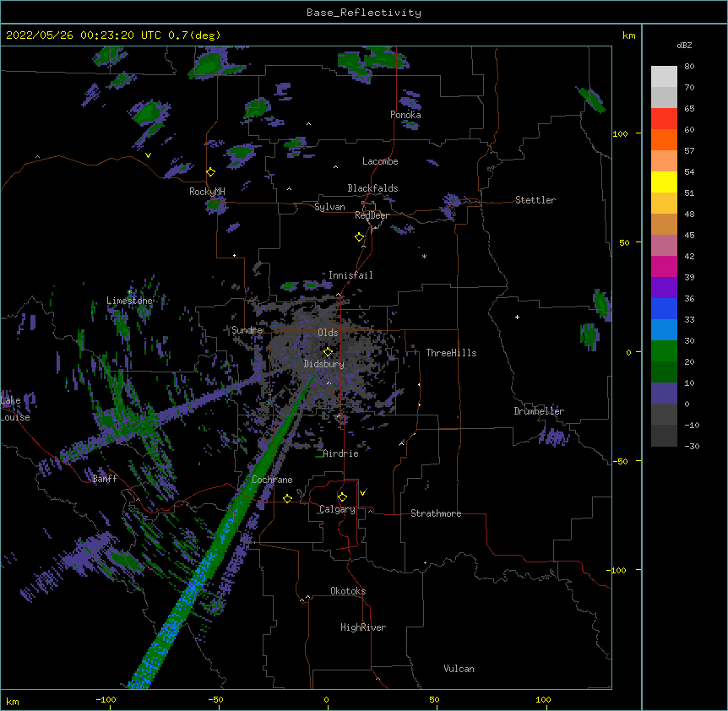
Task: Click the Airdrie city label
Action: tap(341, 453)
